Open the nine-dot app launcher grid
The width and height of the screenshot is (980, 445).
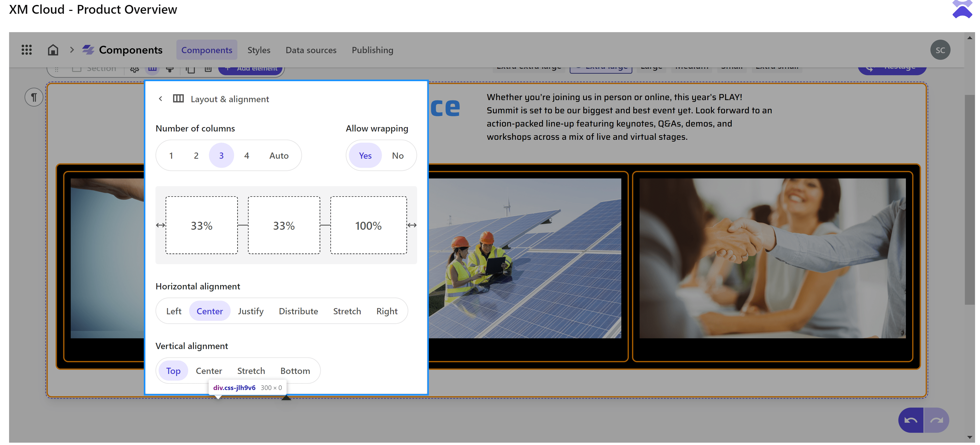coord(26,50)
